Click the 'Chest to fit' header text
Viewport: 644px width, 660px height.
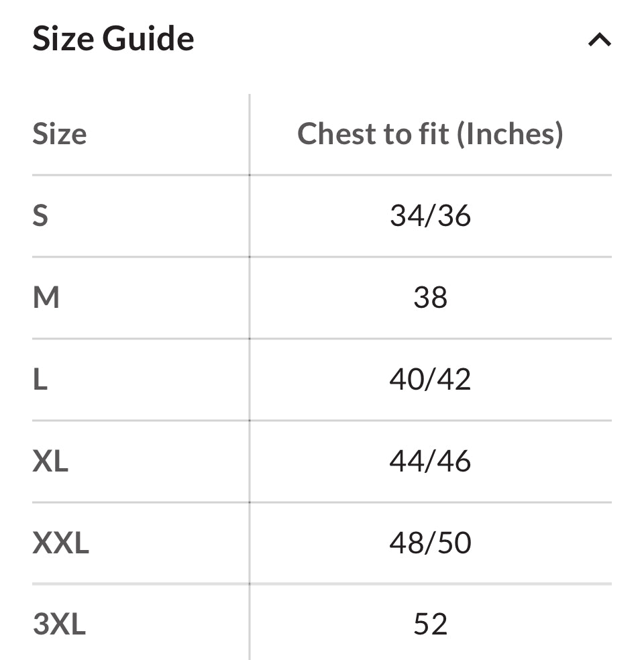373,133
